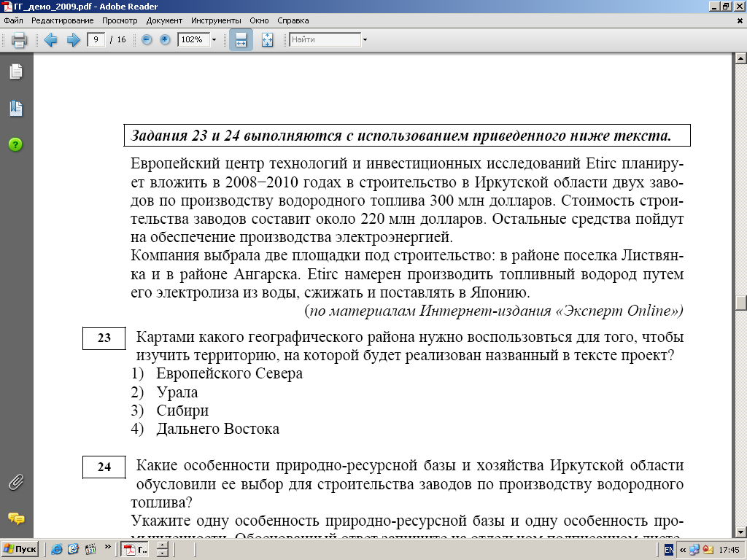747x560 pixels.
Task: Open the Файл menu
Action: click(13, 20)
